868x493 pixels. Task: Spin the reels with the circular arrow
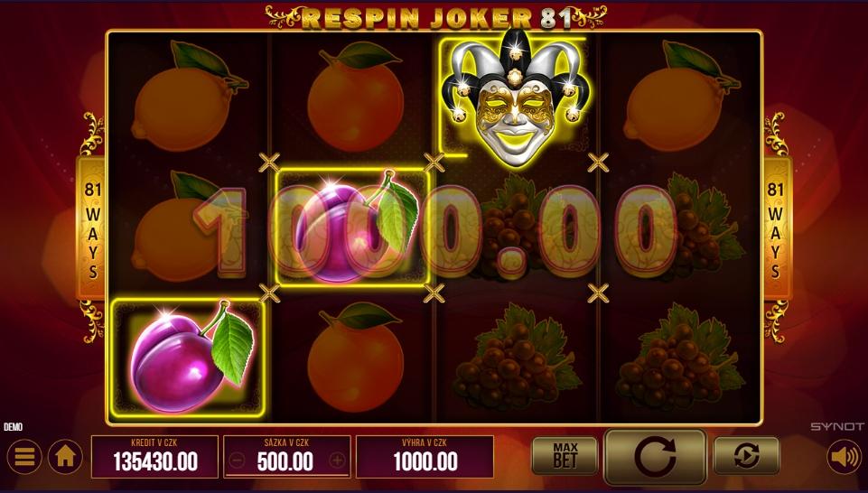click(x=656, y=457)
